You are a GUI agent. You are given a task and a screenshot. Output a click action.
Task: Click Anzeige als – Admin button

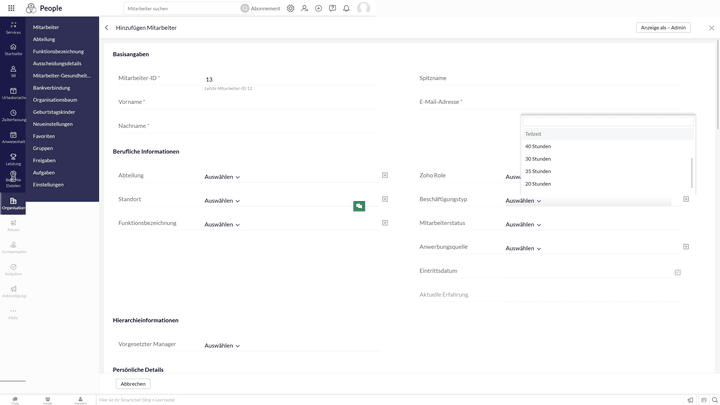tap(662, 28)
